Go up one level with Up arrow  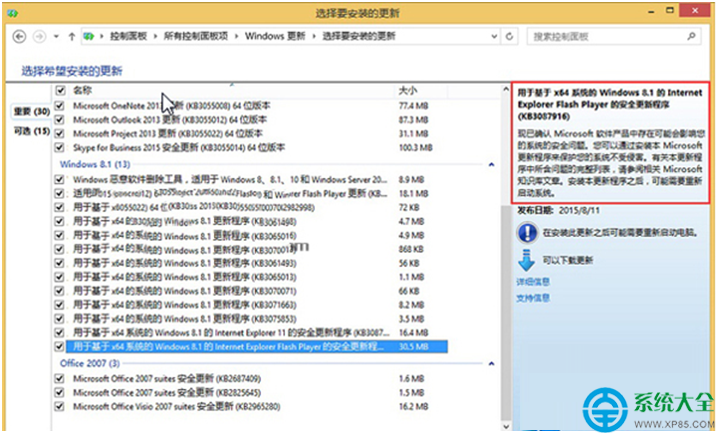tap(71, 37)
